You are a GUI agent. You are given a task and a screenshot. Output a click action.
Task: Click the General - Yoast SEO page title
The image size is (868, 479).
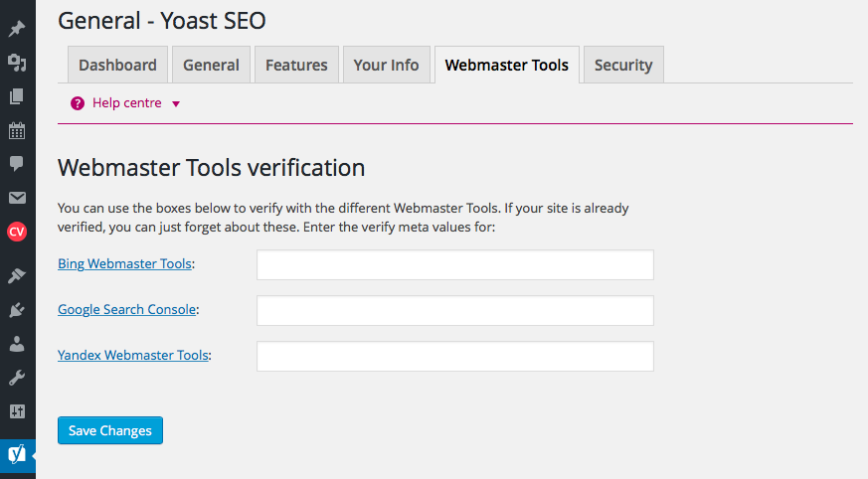(162, 21)
